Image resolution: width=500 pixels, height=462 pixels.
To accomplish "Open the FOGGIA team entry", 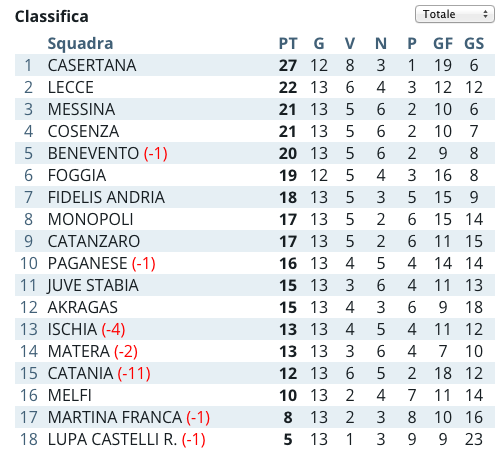I will point(77,175).
